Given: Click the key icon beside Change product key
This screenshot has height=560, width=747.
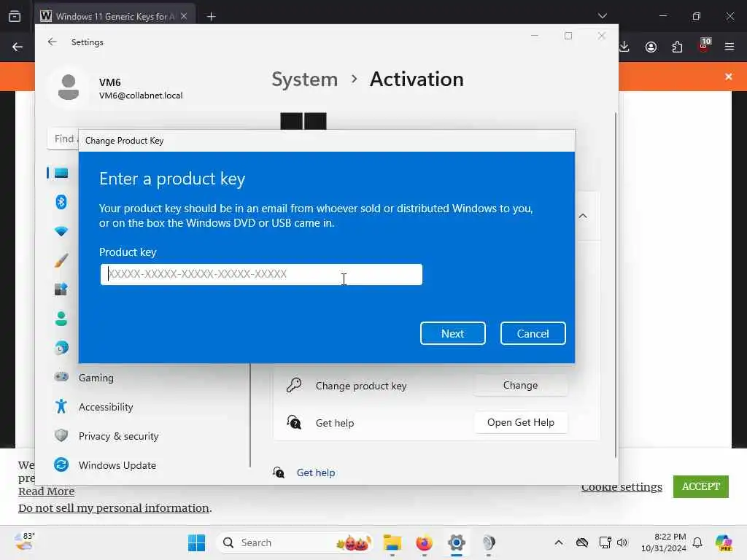Looking at the screenshot, I should coord(294,385).
